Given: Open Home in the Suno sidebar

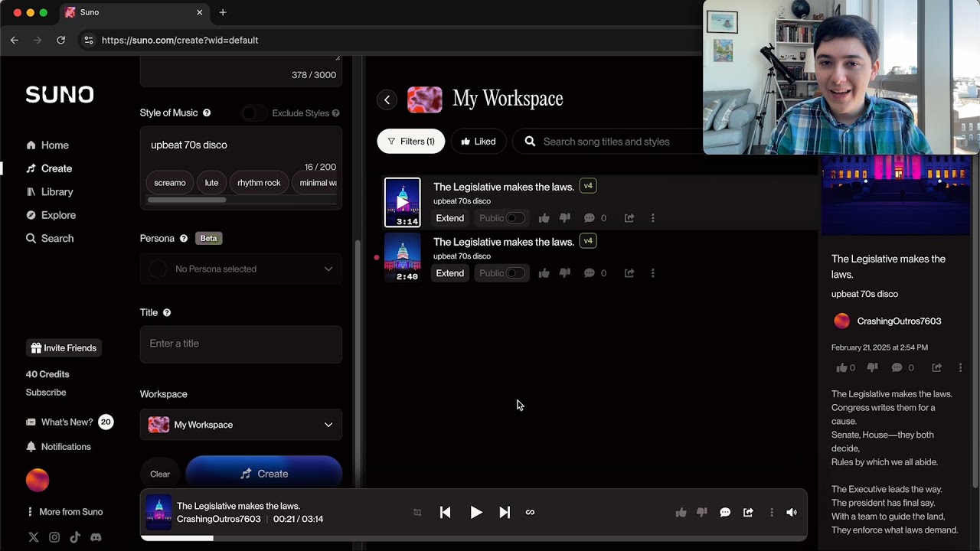Looking at the screenshot, I should coord(47,145).
